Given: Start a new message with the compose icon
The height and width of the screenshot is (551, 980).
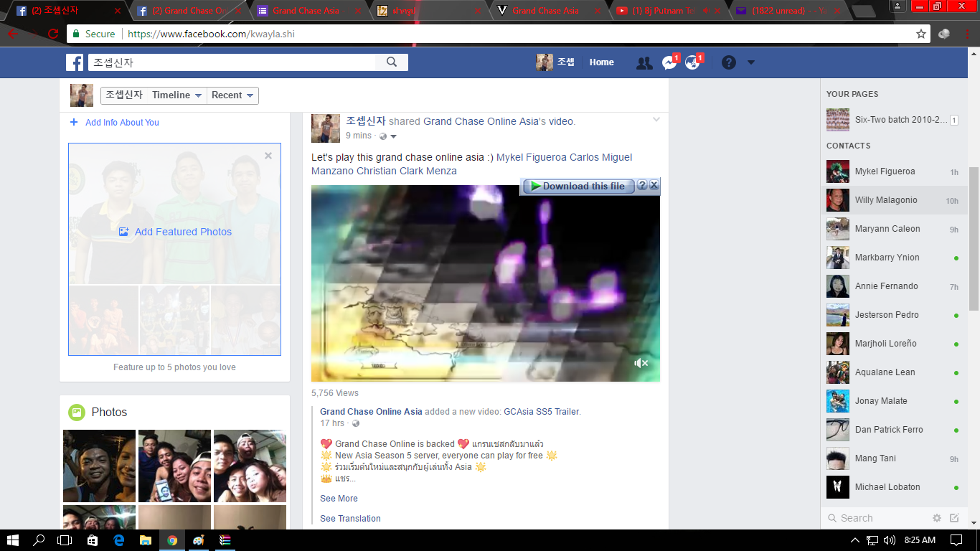Looking at the screenshot, I should (x=954, y=518).
